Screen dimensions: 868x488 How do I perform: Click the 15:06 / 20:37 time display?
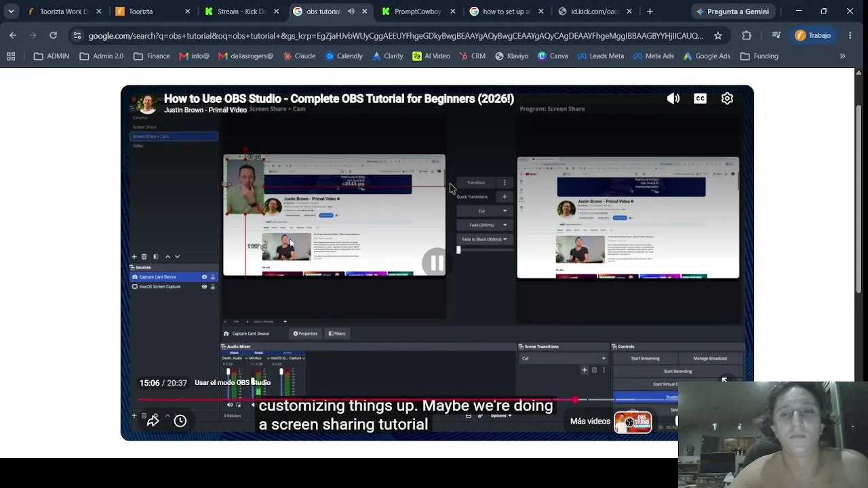pyautogui.click(x=163, y=383)
